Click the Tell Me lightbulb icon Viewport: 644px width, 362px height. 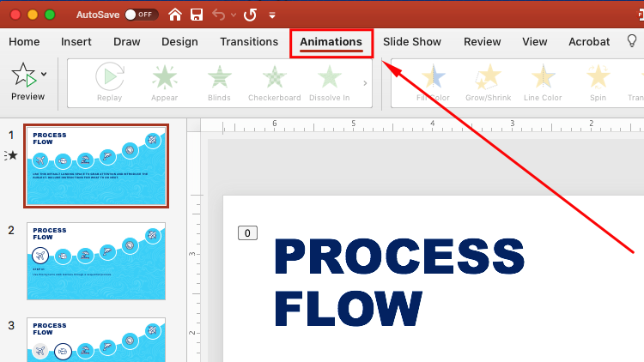click(632, 41)
